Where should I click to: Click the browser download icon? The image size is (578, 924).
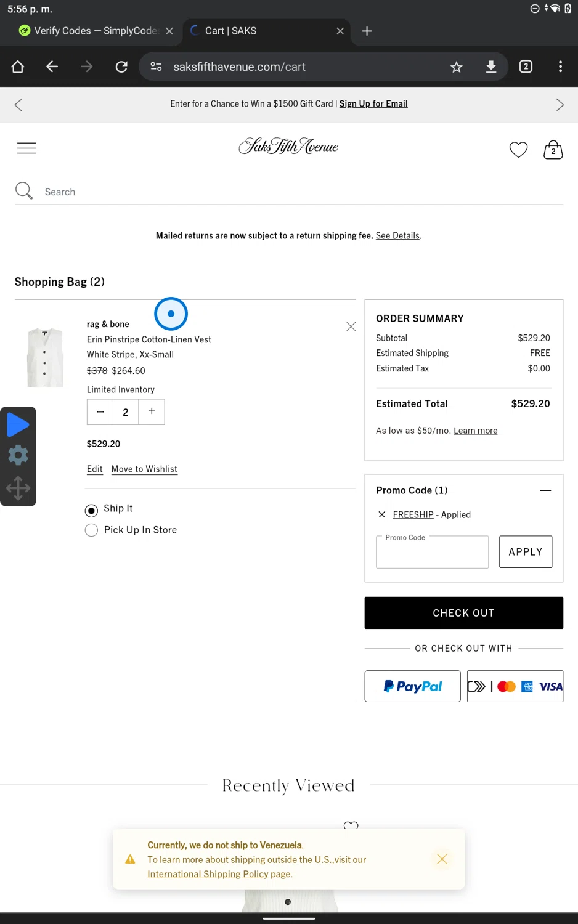coord(491,67)
